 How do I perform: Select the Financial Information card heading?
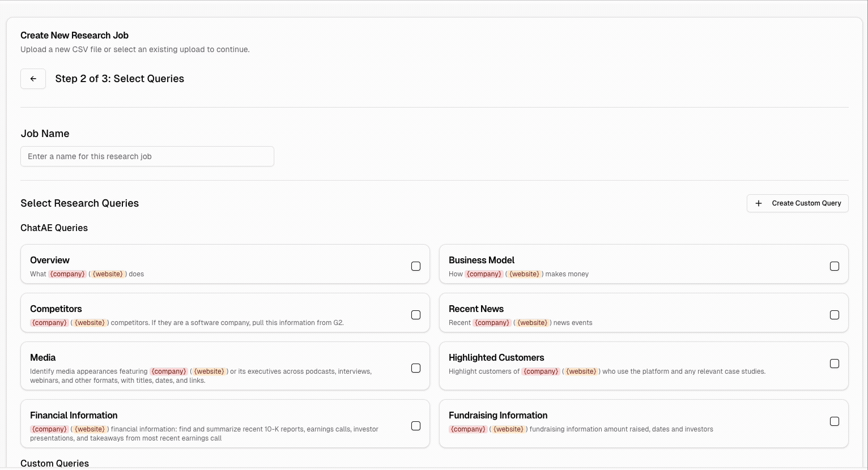tap(74, 416)
